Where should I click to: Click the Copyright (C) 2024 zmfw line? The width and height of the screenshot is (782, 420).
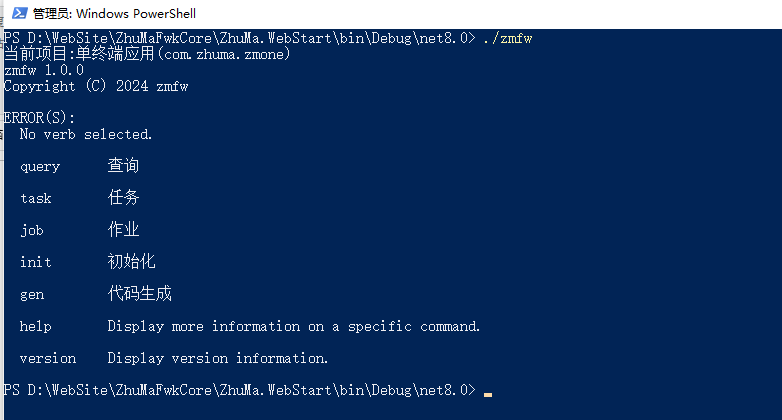[96, 86]
